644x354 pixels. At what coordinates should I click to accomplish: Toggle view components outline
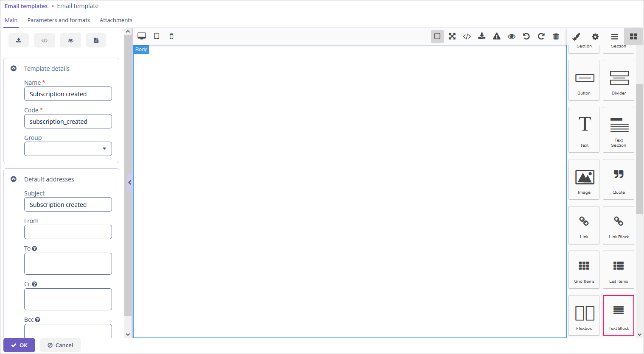(x=437, y=36)
